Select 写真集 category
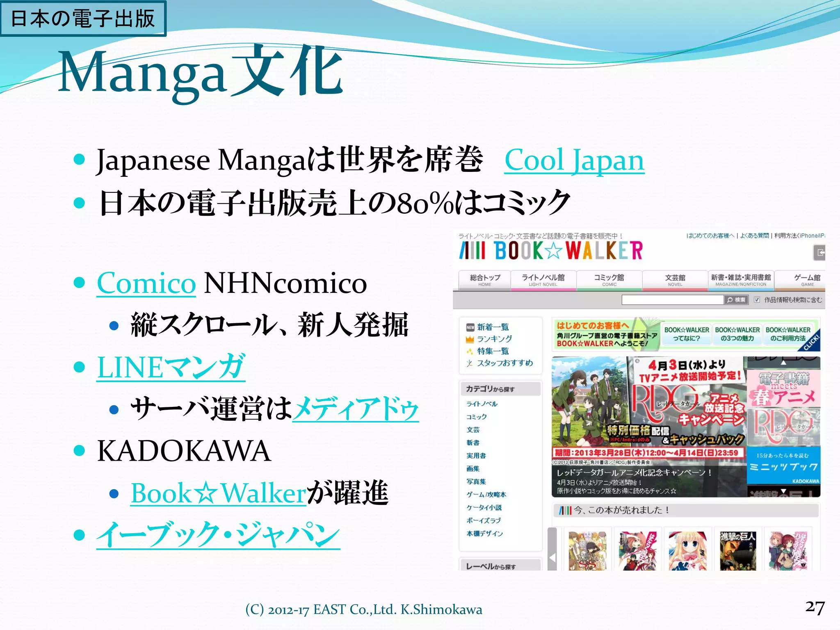The width and height of the screenshot is (840, 630). click(x=476, y=482)
